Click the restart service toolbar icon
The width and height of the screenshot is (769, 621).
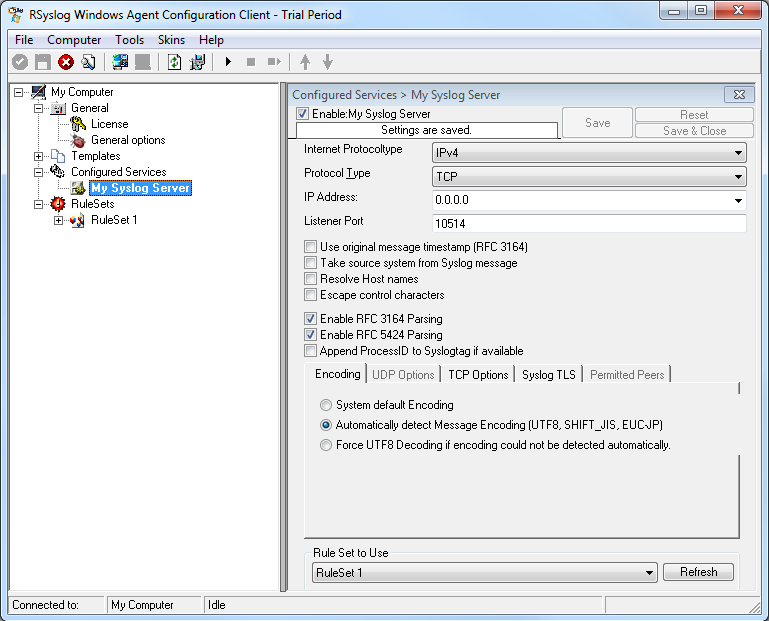point(274,62)
